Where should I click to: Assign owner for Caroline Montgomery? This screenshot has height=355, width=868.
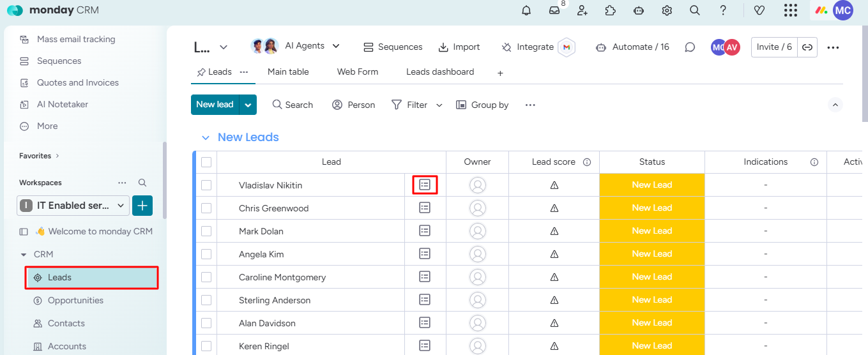(478, 277)
